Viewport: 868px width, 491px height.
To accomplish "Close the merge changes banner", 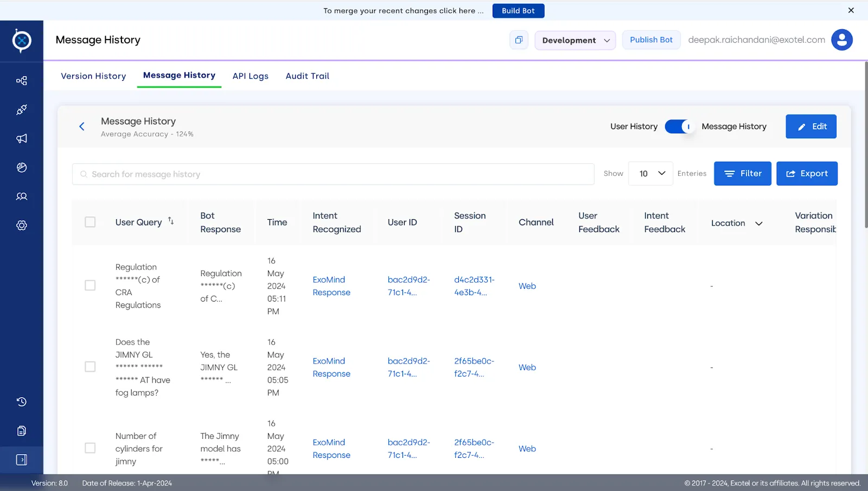I will click(851, 10).
